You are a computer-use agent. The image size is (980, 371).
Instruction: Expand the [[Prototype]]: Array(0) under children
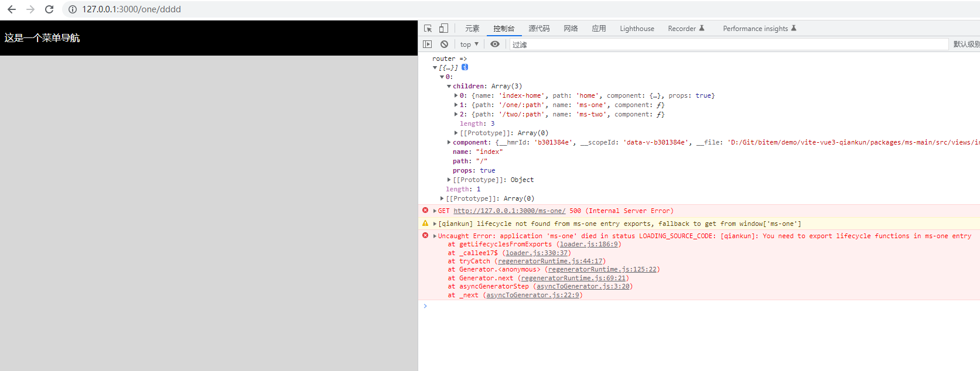[x=456, y=133]
